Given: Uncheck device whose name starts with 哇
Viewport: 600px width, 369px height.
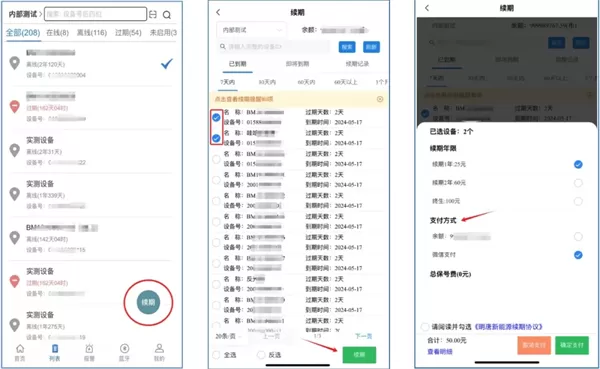Looking at the screenshot, I should [x=216, y=138].
